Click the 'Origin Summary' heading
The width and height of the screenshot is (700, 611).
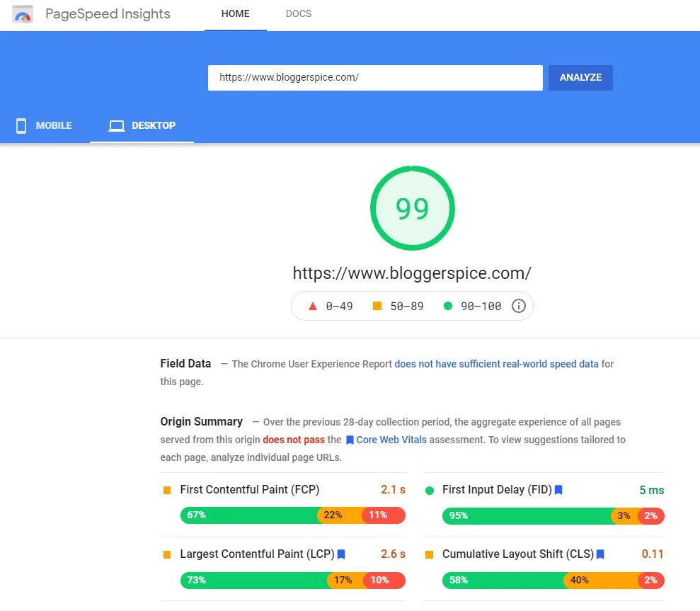[x=201, y=422]
